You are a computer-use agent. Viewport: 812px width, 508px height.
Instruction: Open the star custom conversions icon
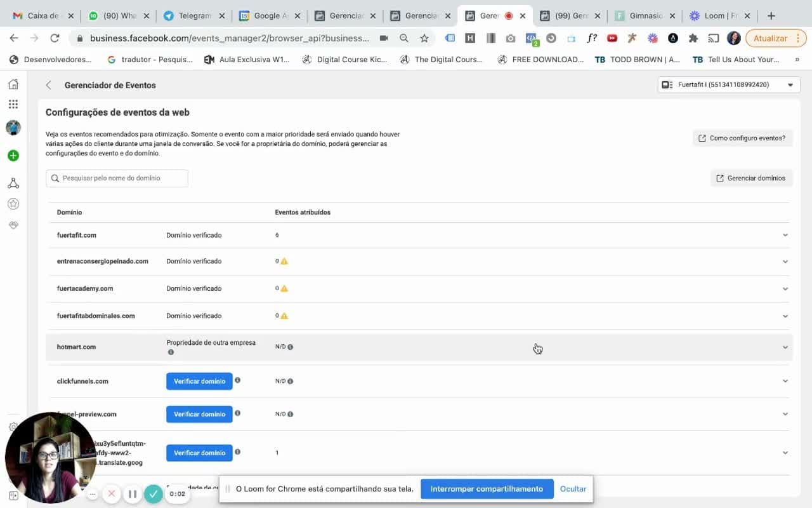click(x=13, y=204)
